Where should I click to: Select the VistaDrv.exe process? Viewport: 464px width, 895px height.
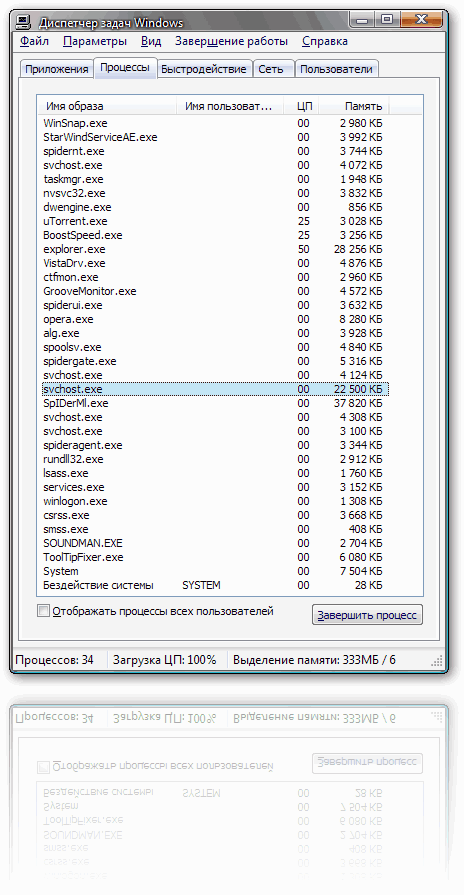click(x=216, y=263)
